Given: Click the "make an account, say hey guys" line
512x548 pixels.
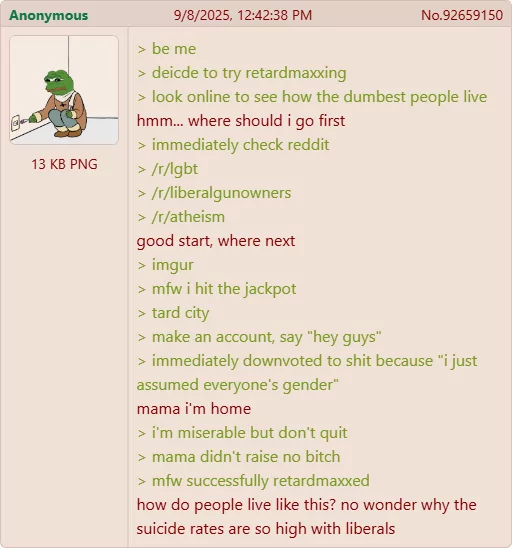Looking at the screenshot, I should (x=259, y=337).
